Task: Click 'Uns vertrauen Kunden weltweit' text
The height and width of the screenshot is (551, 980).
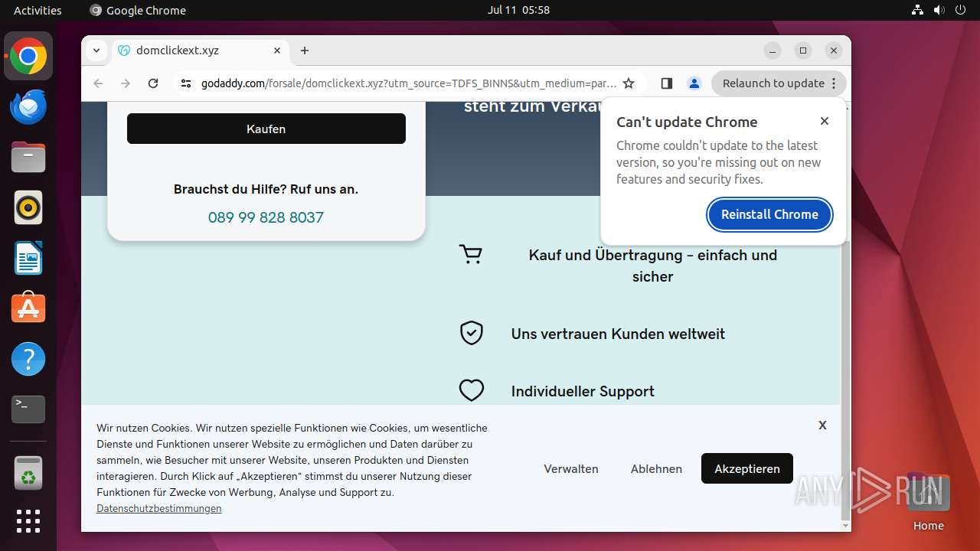Action: [x=618, y=334]
